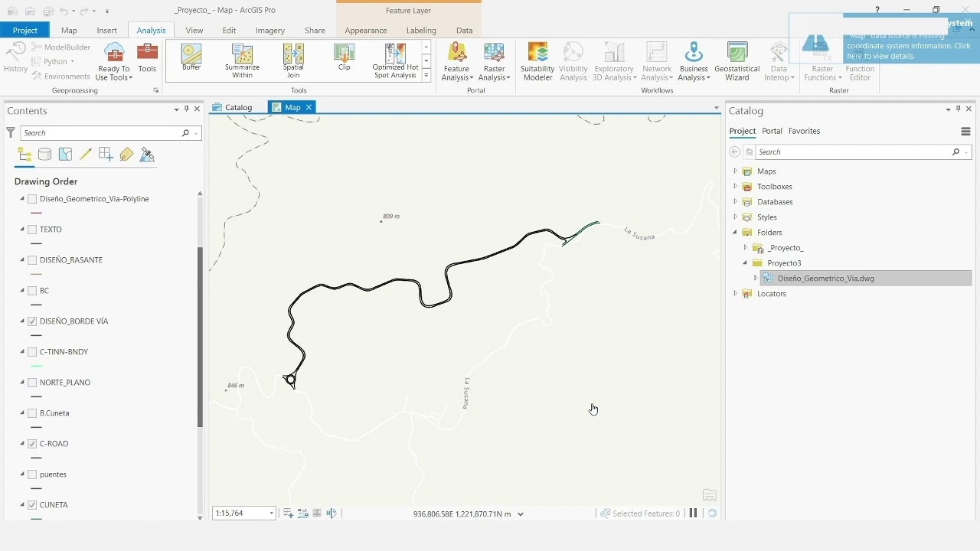
Task: Uncheck the CUNETA layer
Action: click(32, 505)
